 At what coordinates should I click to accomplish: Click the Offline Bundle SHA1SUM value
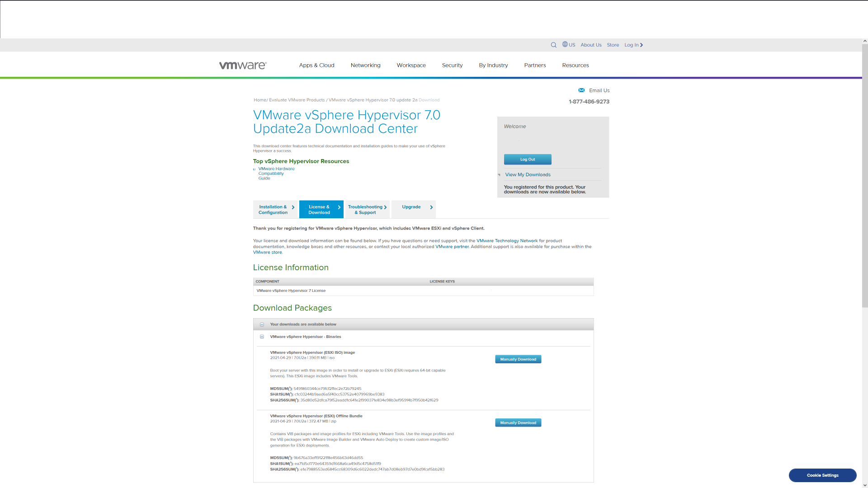click(x=337, y=464)
